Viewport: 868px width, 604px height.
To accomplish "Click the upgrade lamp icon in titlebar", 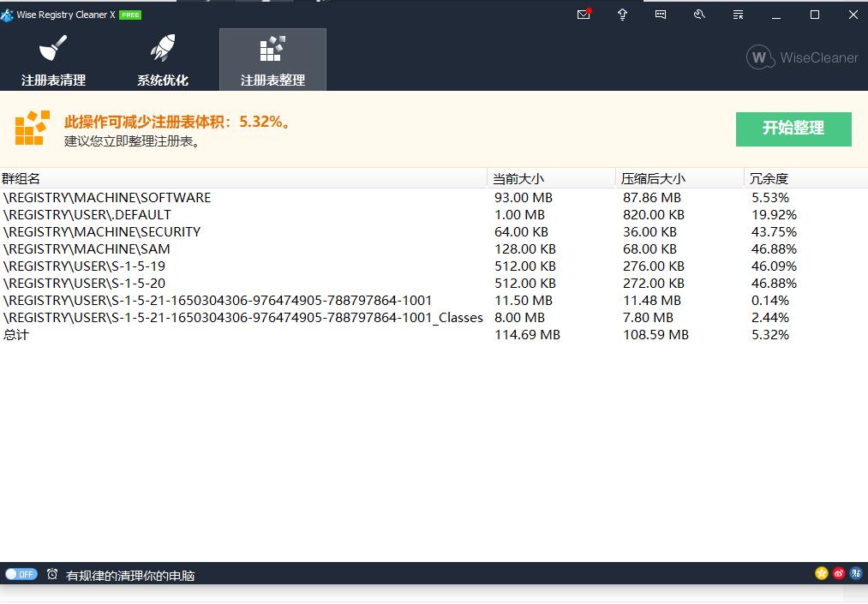I will click(x=622, y=15).
